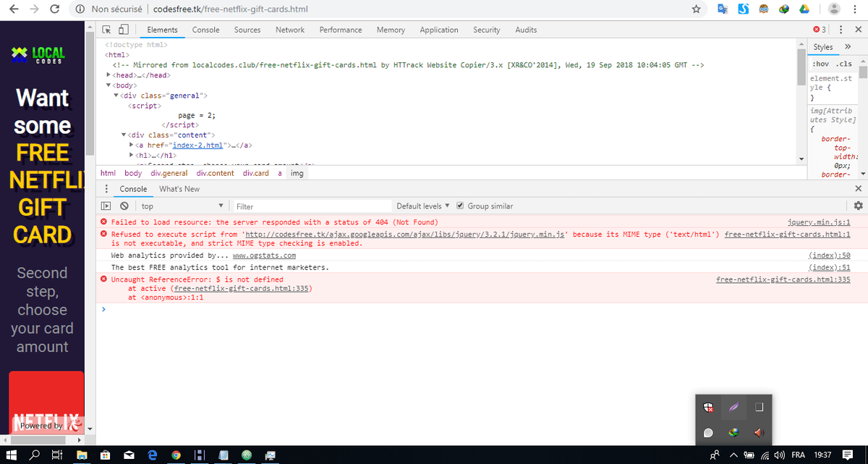Open console settings via the gear icon

point(858,206)
